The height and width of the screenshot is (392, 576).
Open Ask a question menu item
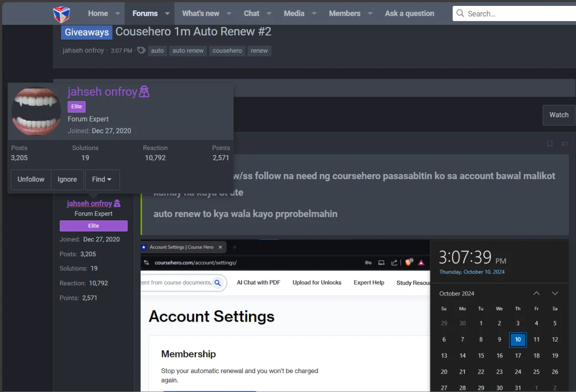click(409, 14)
